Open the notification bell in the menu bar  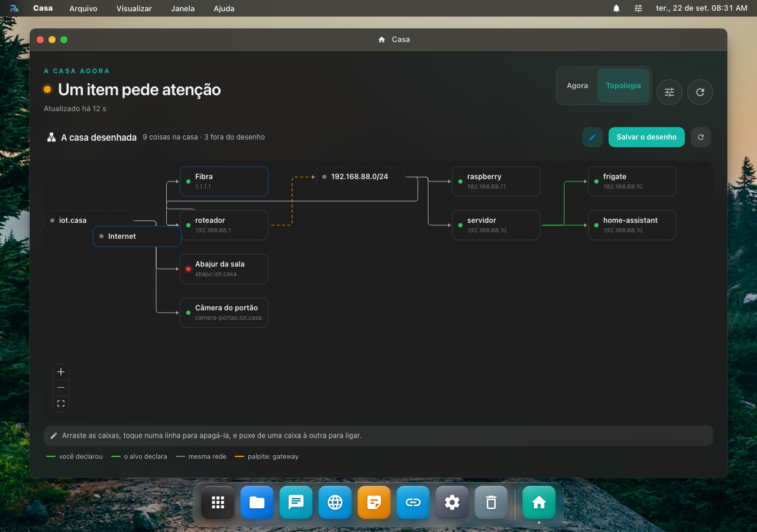pyautogui.click(x=616, y=8)
